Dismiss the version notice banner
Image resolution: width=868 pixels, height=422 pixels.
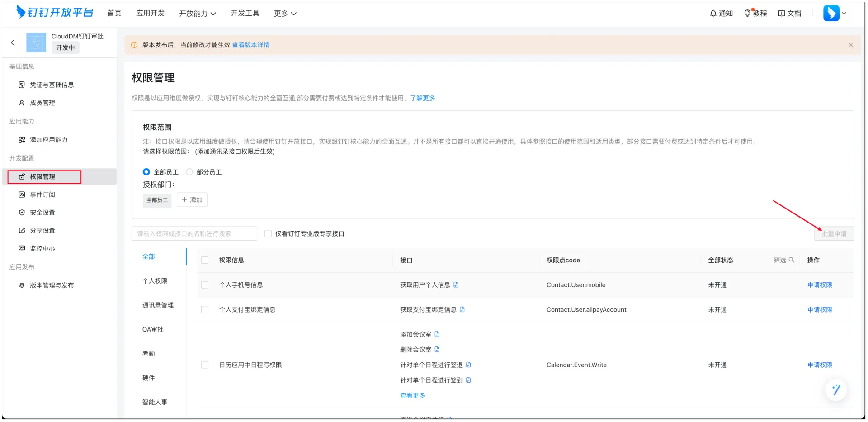point(850,45)
